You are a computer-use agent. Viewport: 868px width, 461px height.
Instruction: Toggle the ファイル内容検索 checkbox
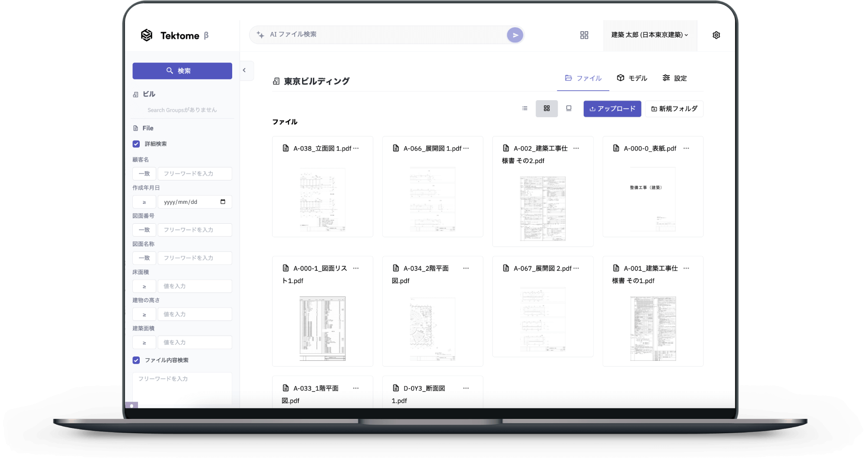pyautogui.click(x=136, y=360)
